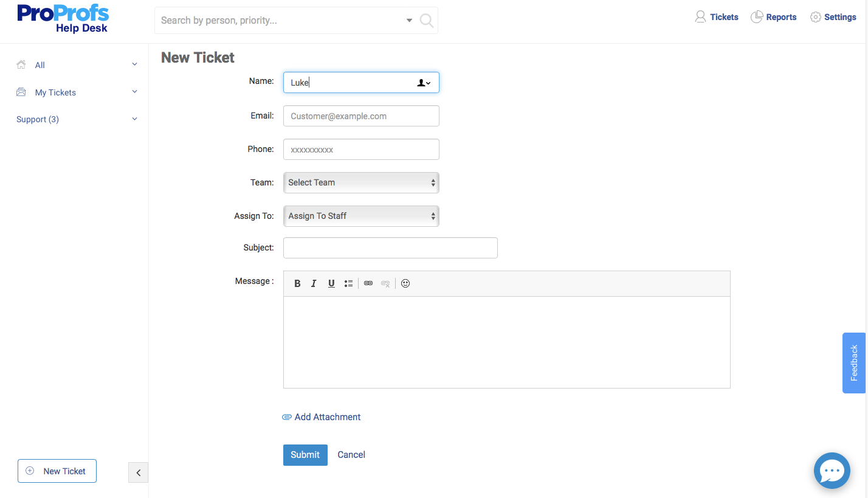Go to Settings
Screen dimensions: 868x498
pos(833,17)
